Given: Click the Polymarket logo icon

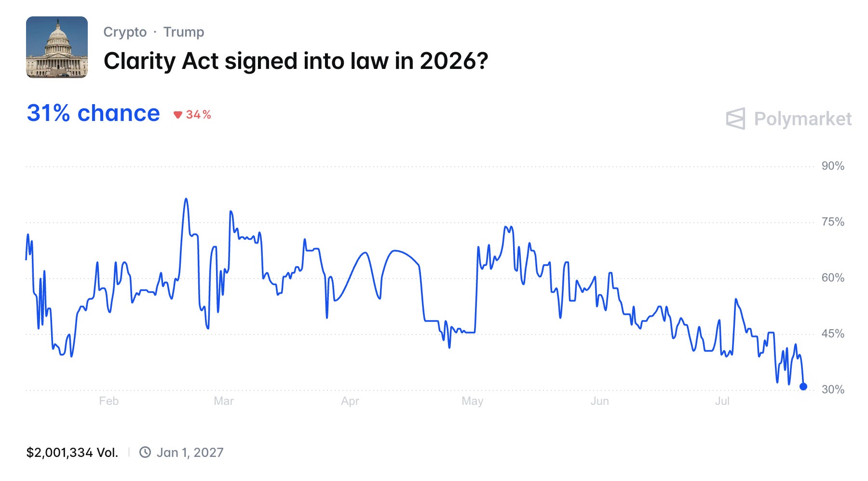Looking at the screenshot, I should (735, 119).
